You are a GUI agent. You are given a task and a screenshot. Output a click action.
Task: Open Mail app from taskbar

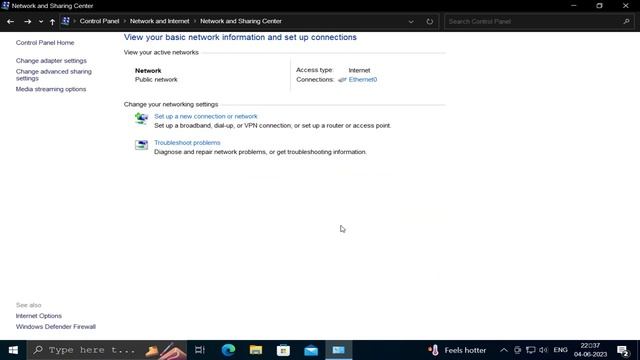point(311,350)
